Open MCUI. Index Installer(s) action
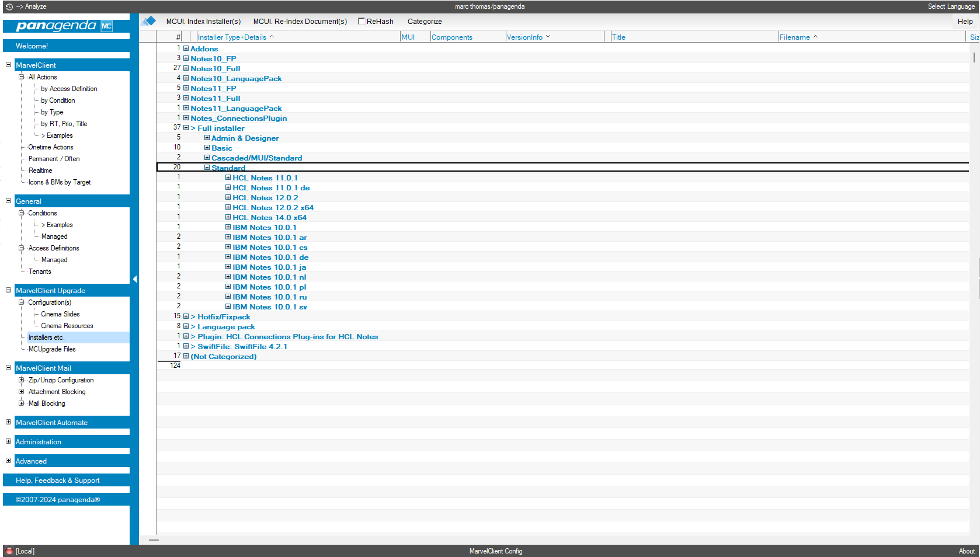The image size is (980, 557). coord(203,22)
